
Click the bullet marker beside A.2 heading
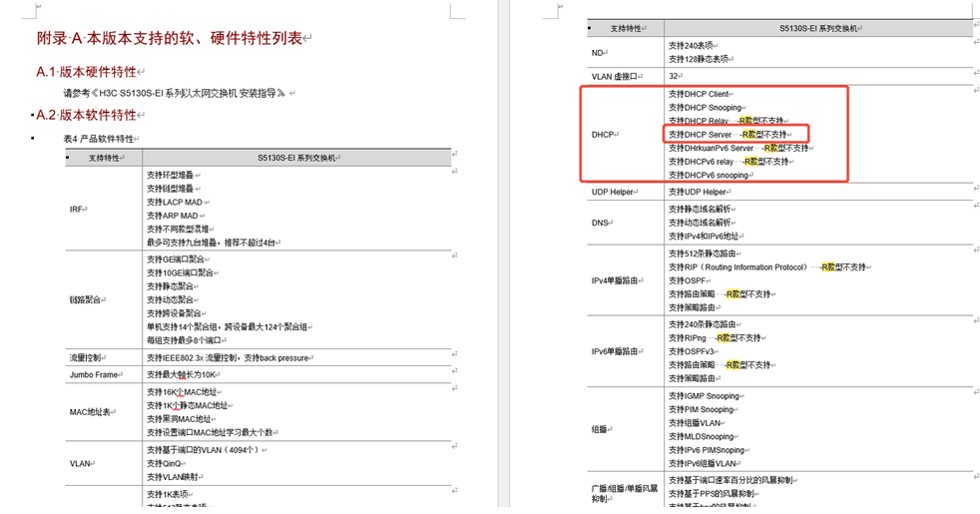point(27,115)
